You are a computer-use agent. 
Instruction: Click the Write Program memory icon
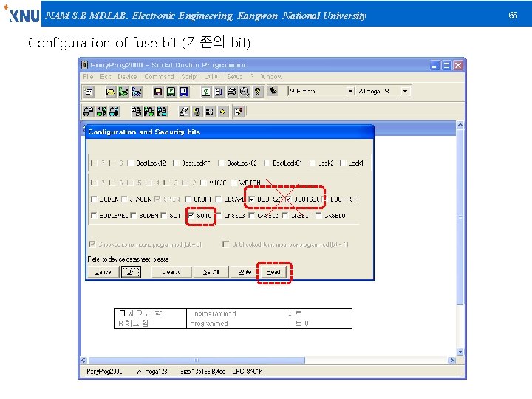click(149, 112)
